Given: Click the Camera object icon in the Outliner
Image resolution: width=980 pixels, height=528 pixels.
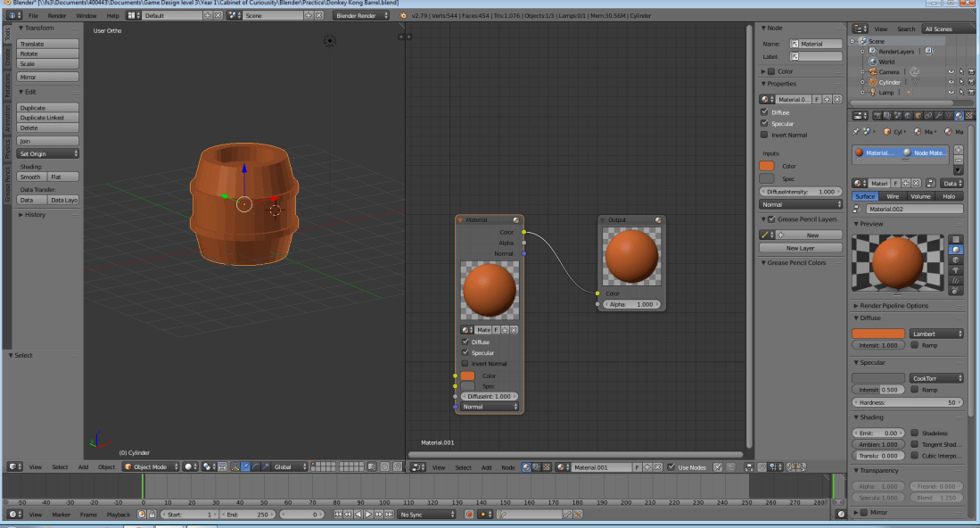Looking at the screenshot, I should click(872, 71).
